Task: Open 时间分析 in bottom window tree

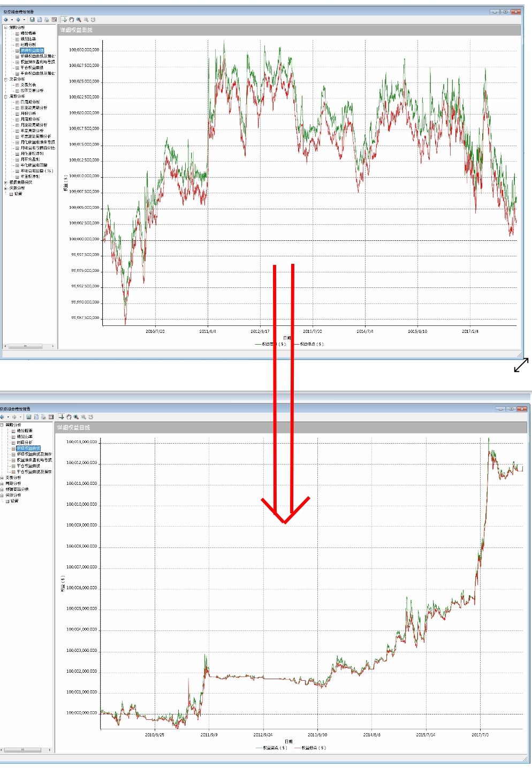Action: pos(25,443)
